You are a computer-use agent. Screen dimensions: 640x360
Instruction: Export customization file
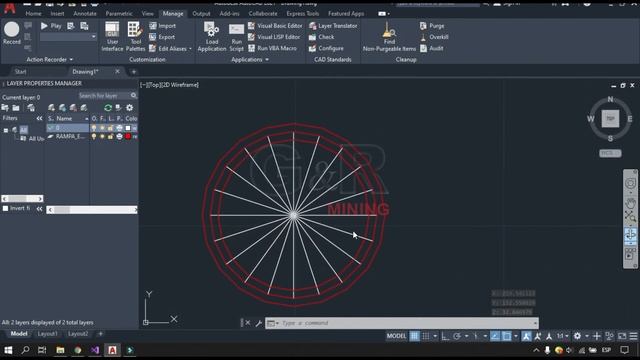coord(162,37)
